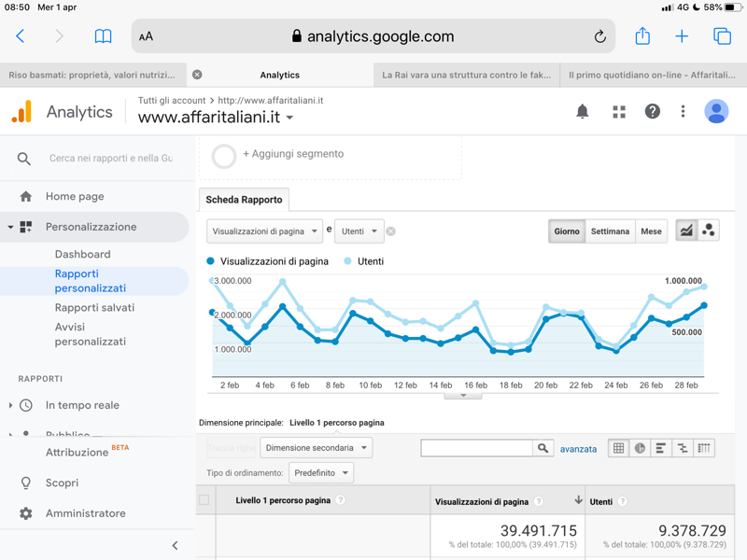Click the help question mark icon
The height and width of the screenshot is (560, 747).
[652, 111]
